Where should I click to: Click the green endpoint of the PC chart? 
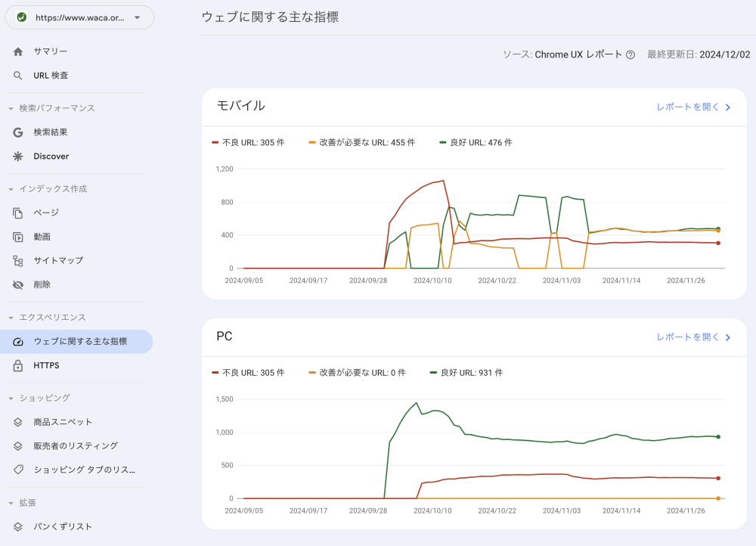(718, 437)
